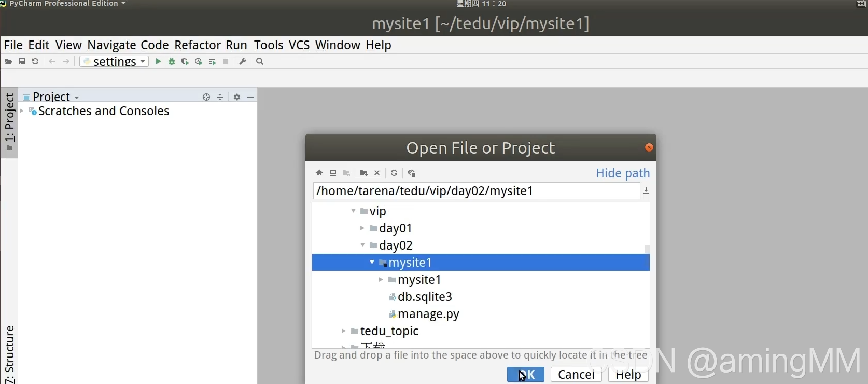The image size is (868, 384).
Task: Click the file tree vertical scrollbar thumb
Action: (647, 249)
